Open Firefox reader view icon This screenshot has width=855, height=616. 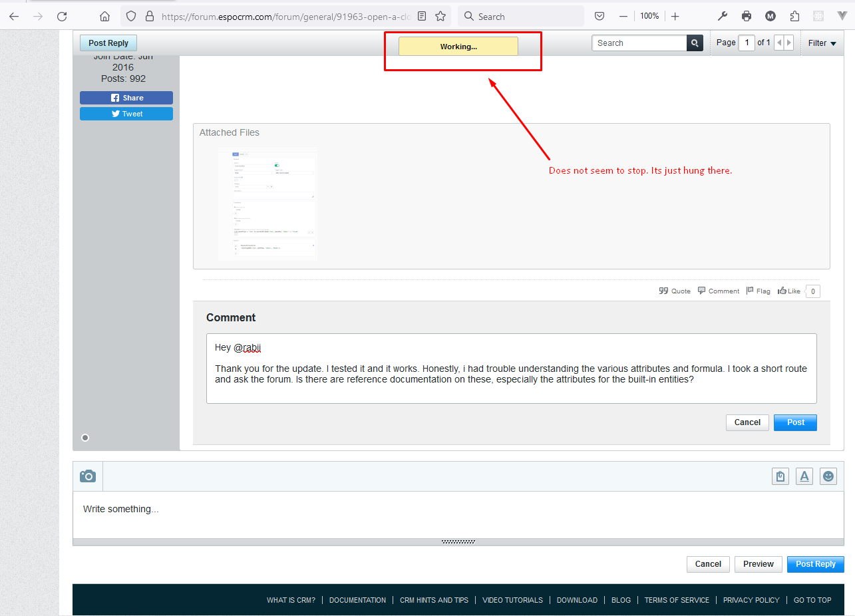(422, 17)
